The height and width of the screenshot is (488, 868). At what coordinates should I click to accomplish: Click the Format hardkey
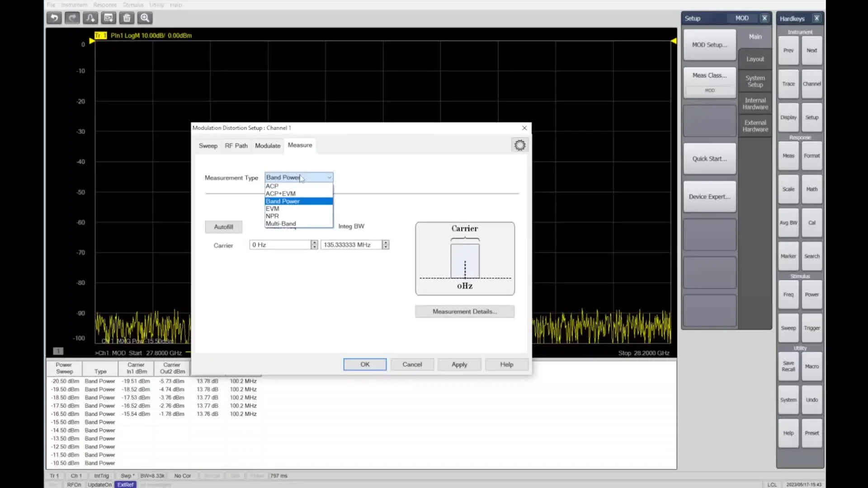[x=812, y=155]
